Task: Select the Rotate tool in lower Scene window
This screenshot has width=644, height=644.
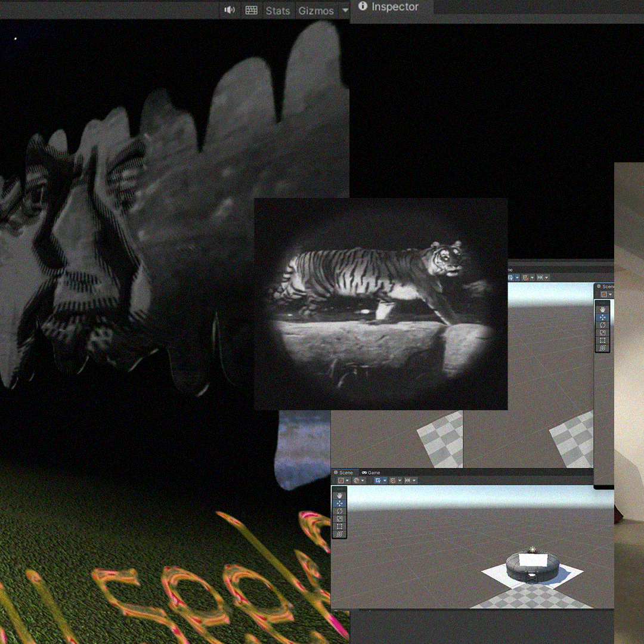Action: [339, 511]
